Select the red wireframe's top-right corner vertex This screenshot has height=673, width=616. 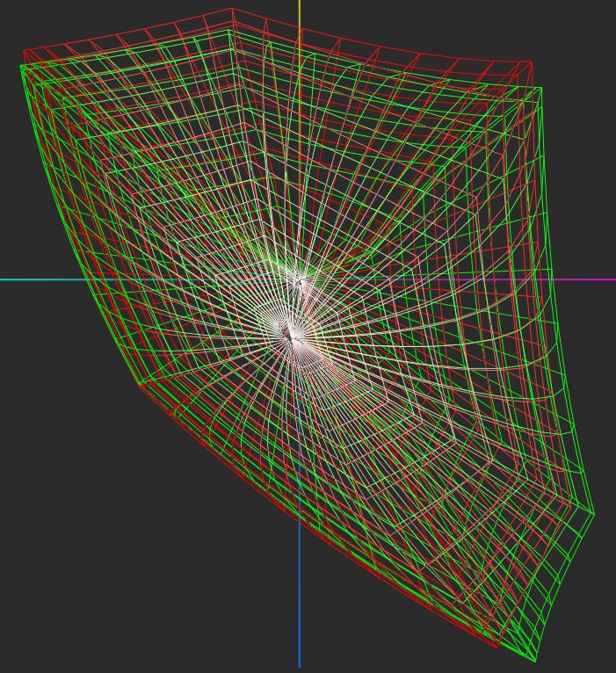(x=531, y=62)
